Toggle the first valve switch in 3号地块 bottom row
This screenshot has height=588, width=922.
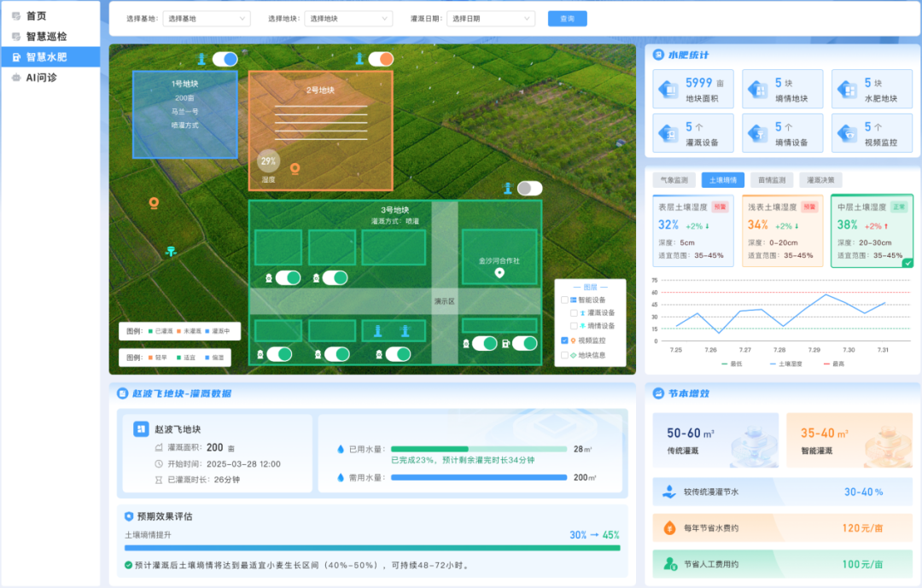coord(279,354)
